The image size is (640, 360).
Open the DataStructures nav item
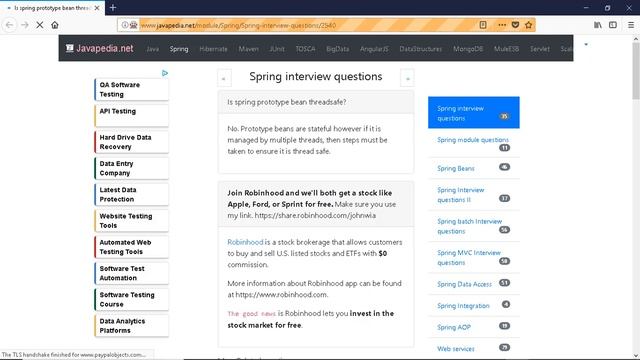point(420,49)
